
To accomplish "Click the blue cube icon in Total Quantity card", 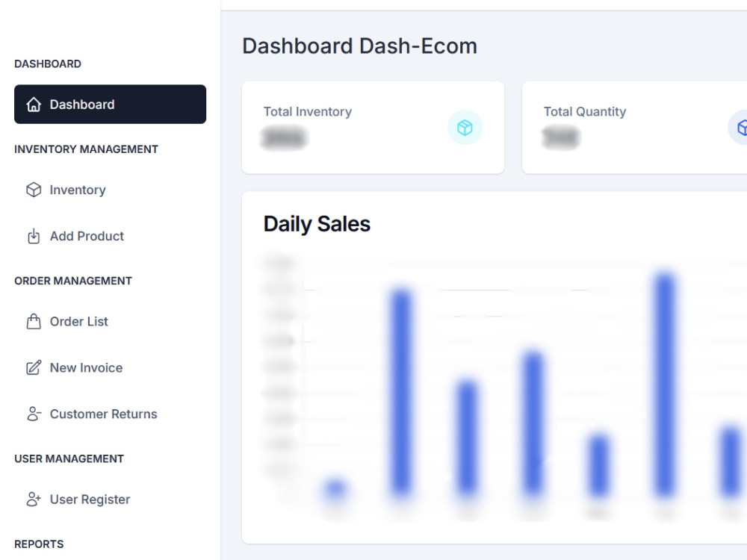I will click(x=739, y=128).
